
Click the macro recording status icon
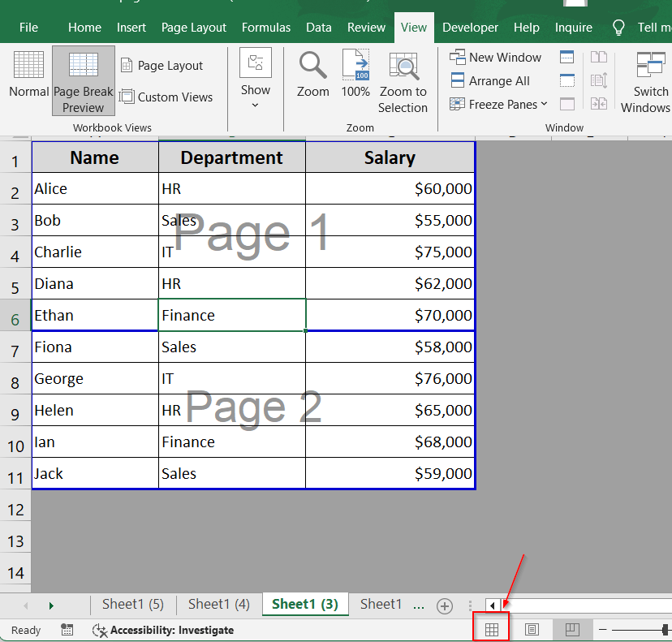tap(67, 630)
